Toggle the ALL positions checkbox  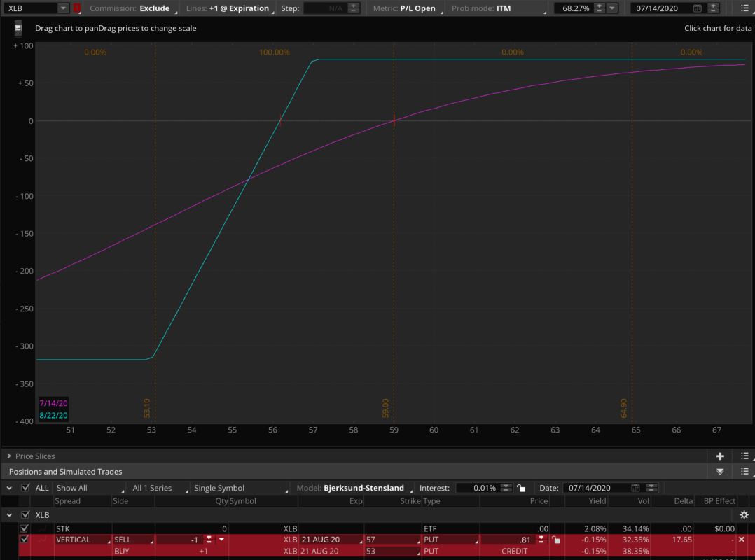pyautogui.click(x=26, y=488)
